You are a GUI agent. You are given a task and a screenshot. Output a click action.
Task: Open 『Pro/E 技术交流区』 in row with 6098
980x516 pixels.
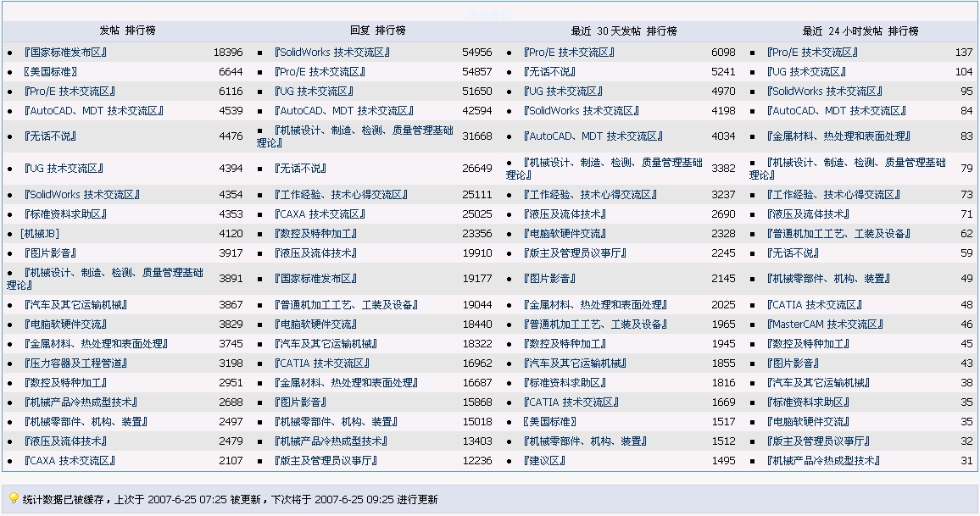click(569, 53)
